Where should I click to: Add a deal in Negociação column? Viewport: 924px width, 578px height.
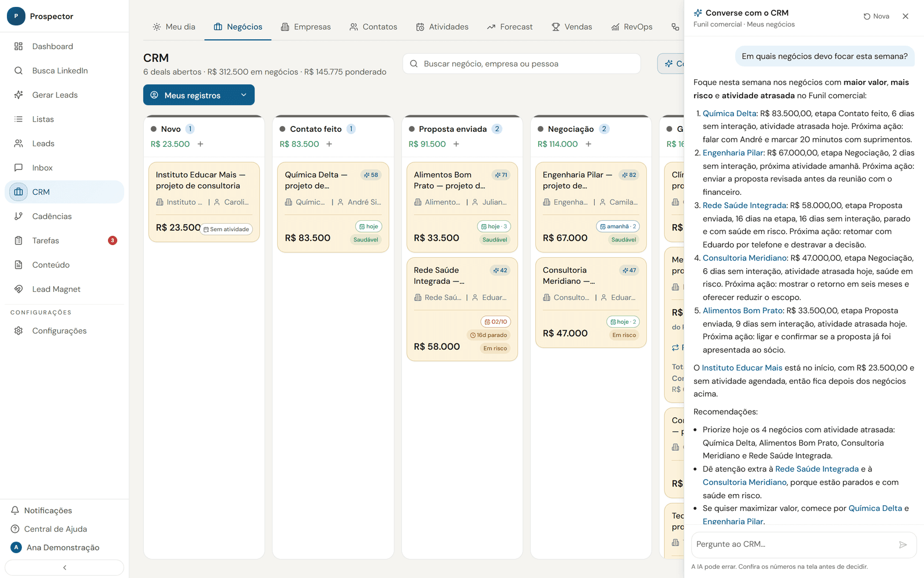coord(588,144)
